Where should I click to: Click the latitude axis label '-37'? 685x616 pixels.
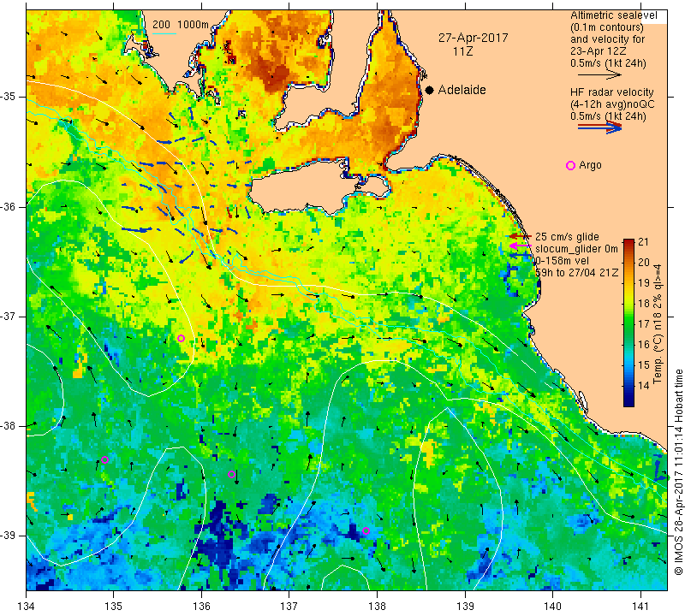pos(9,316)
